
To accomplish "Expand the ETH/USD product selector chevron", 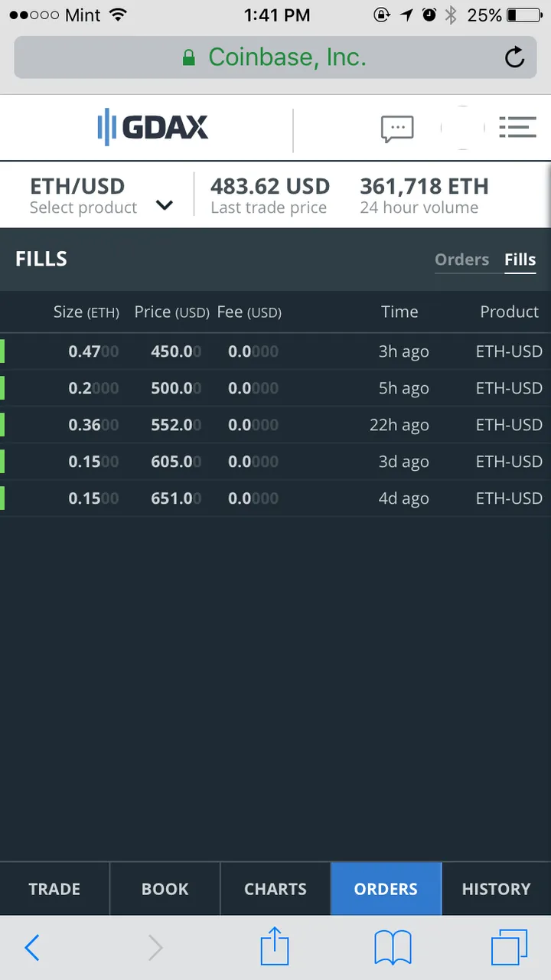I will pyautogui.click(x=165, y=205).
